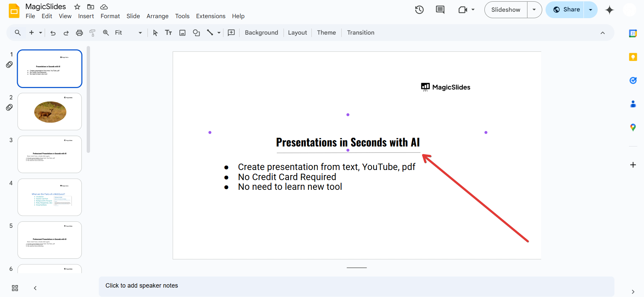Click the move to folder icon

coord(91,7)
